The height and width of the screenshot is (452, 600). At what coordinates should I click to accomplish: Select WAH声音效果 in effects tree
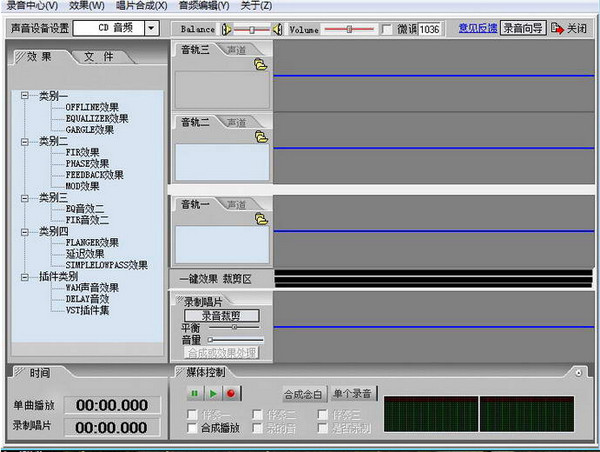[92, 287]
